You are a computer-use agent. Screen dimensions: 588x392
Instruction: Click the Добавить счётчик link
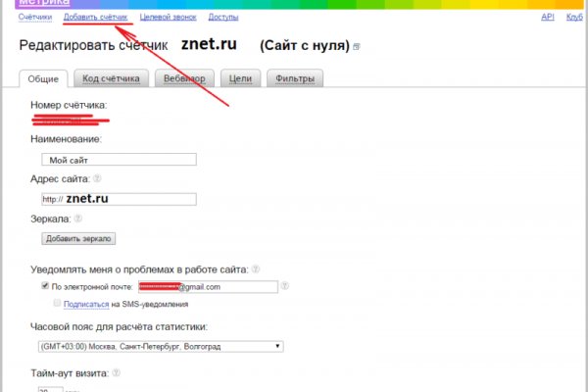click(95, 17)
